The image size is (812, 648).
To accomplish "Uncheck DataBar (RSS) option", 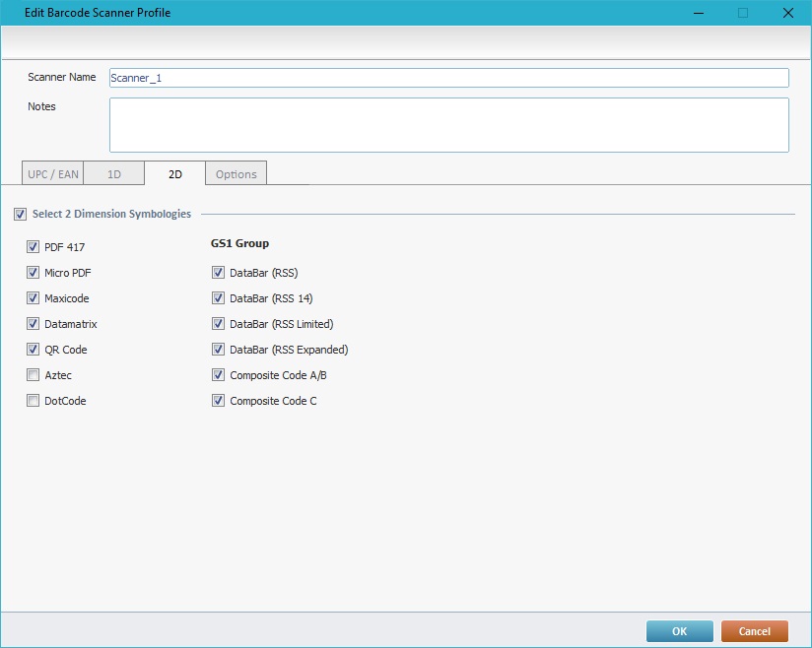I will [219, 273].
